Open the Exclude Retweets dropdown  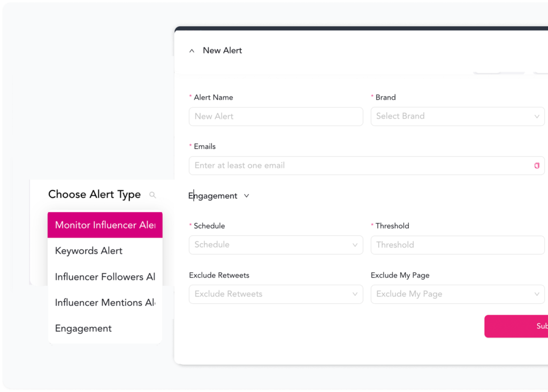(x=276, y=294)
